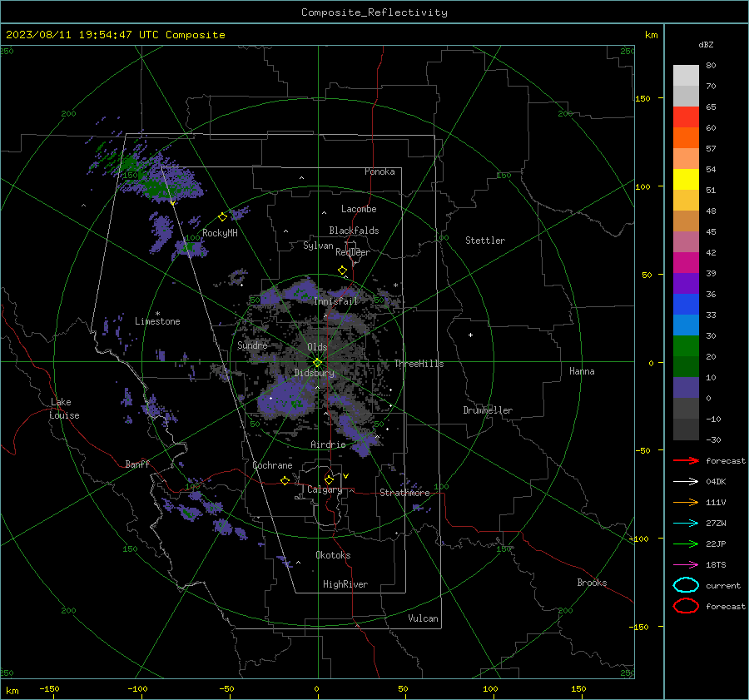Click the Cochrane label on map
749x700 pixels.
click(x=272, y=465)
